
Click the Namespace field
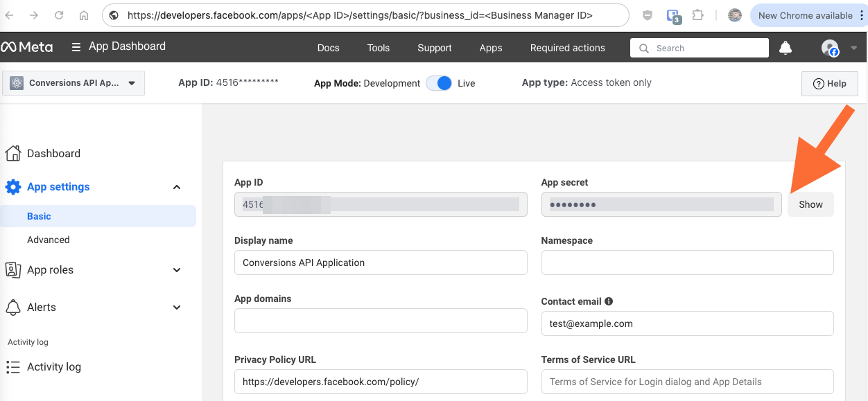[687, 262]
